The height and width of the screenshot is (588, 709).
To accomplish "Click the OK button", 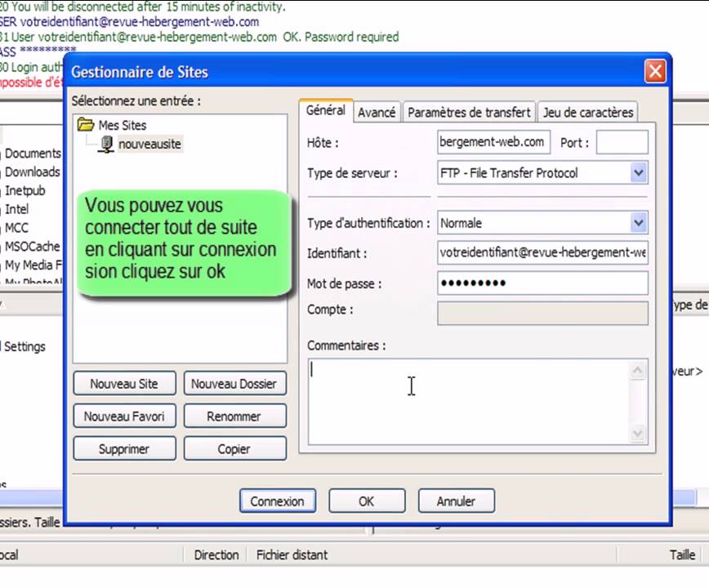I will pos(367,501).
